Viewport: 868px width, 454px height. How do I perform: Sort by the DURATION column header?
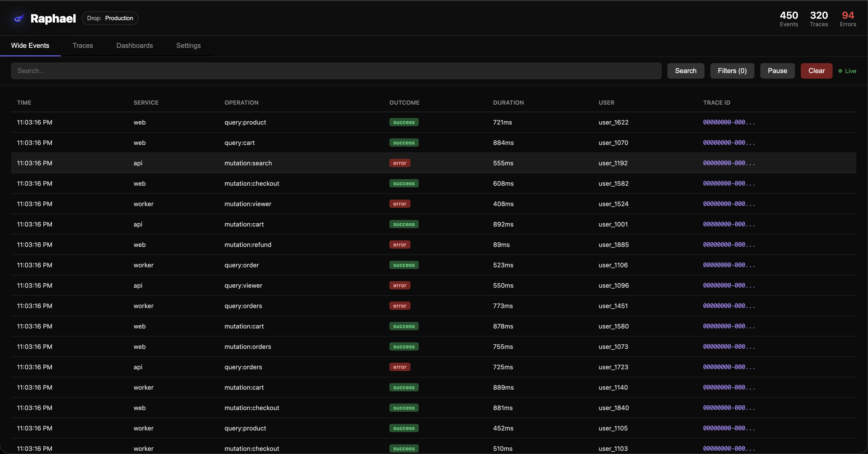(x=508, y=102)
